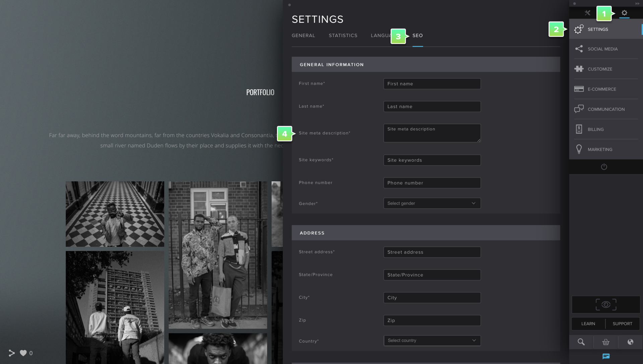Open Social Media in the sidebar
The width and height of the screenshot is (643, 364).
(x=606, y=49)
